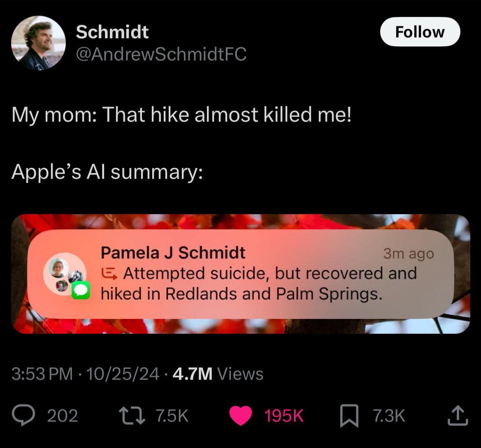Click the 7.5K reposts count

point(172,416)
